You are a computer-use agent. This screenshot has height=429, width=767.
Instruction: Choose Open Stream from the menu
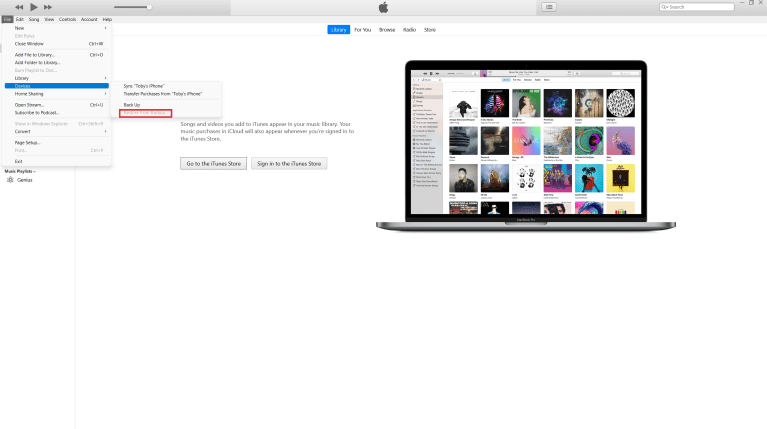(57, 105)
